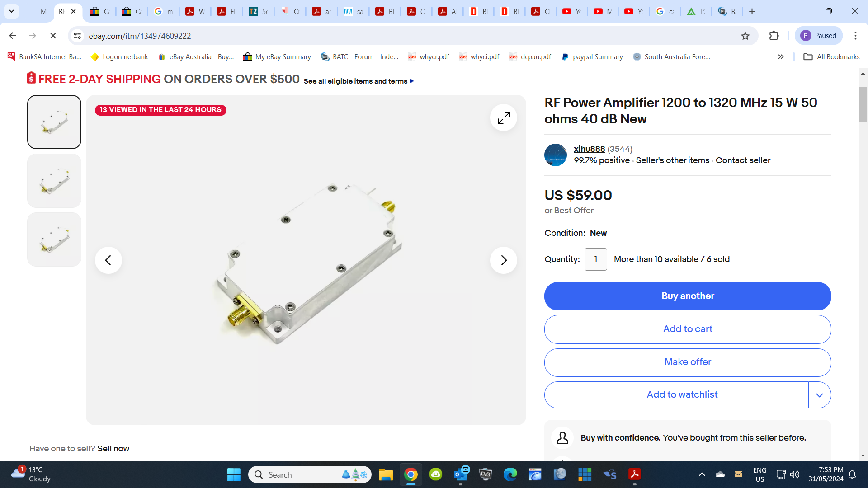
Task: Show previous product image with left arrow
Action: (x=108, y=260)
